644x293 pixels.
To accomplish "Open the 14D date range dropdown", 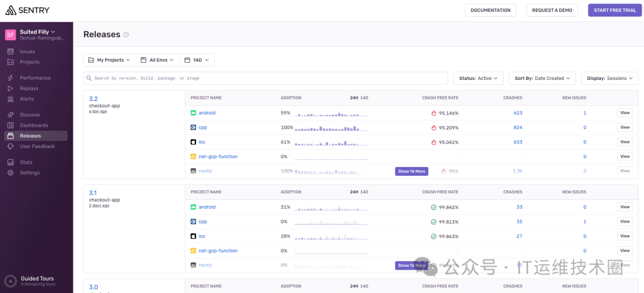I will 197,60.
